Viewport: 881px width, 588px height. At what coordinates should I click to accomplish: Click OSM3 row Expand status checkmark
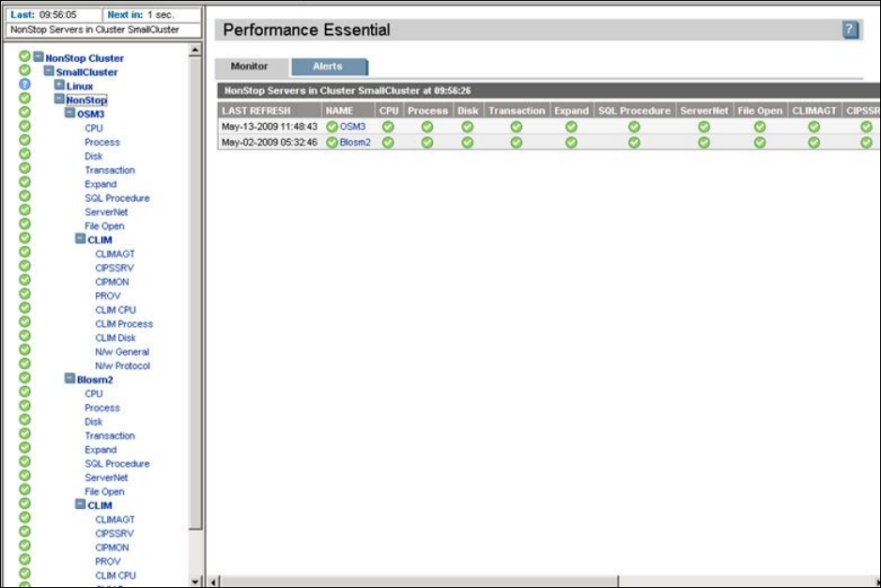(x=571, y=127)
